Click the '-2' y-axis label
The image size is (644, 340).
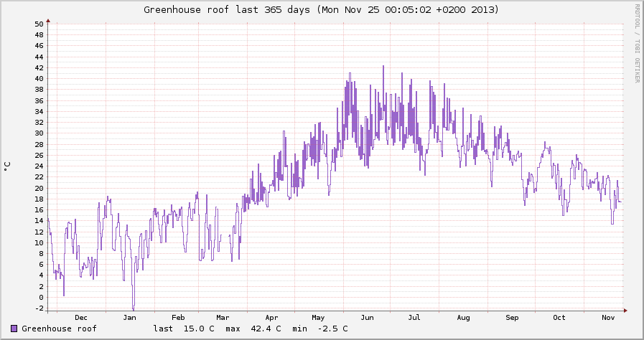tap(39, 308)
